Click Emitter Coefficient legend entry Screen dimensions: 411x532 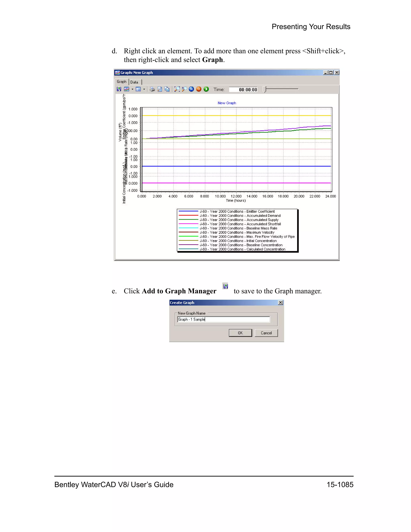click(x=226, y=211)
